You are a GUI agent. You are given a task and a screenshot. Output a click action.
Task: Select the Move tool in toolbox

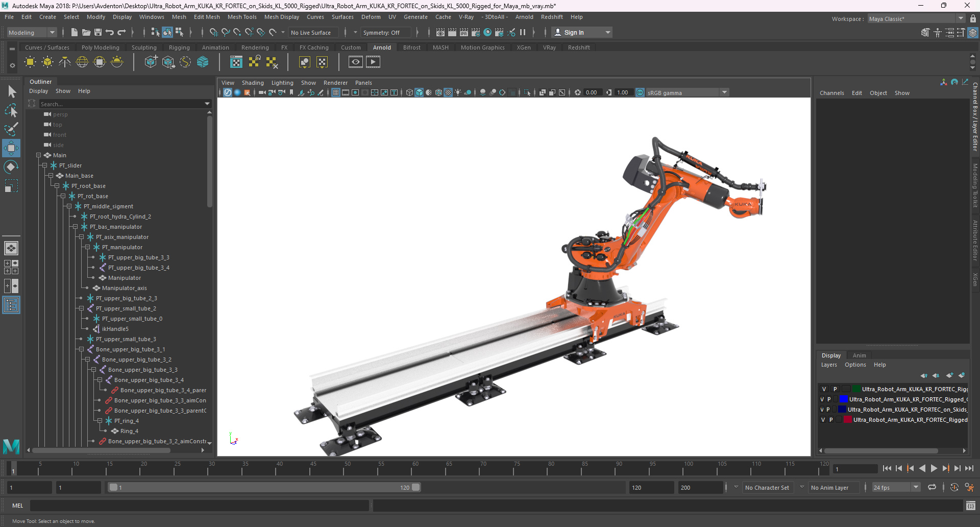pos(11,148)
